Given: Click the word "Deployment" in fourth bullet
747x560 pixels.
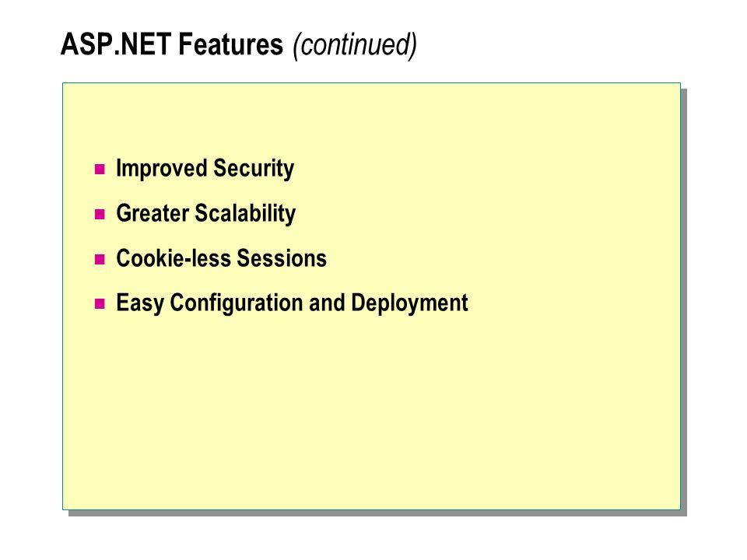Looking at the screenshot, I should point(410,303).
